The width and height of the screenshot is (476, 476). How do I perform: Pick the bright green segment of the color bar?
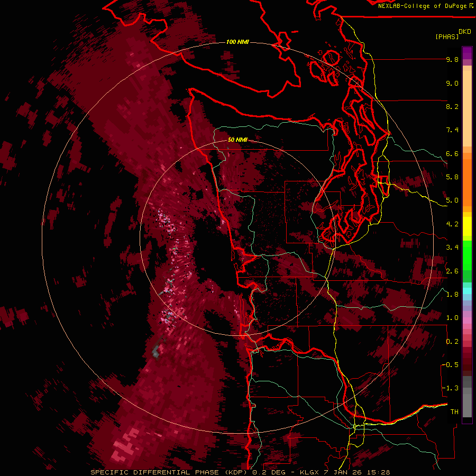(x=467, y=255)
